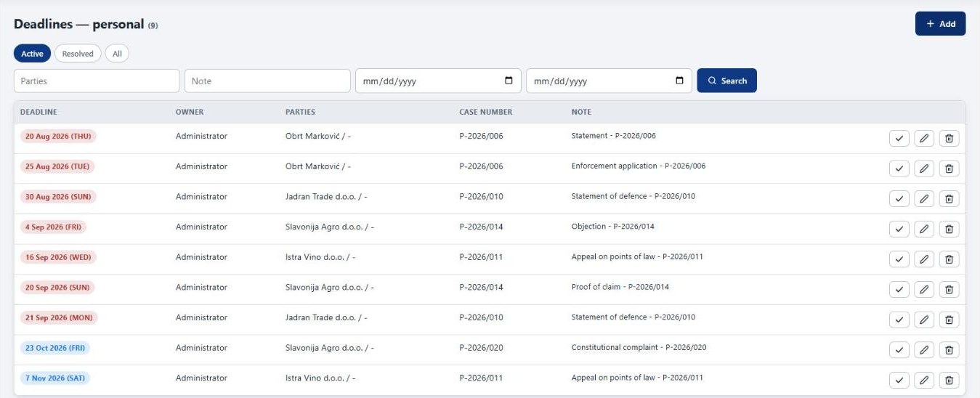Click the Objection - P-2026/014 note
980x398 pixels.
click(613, 227)
